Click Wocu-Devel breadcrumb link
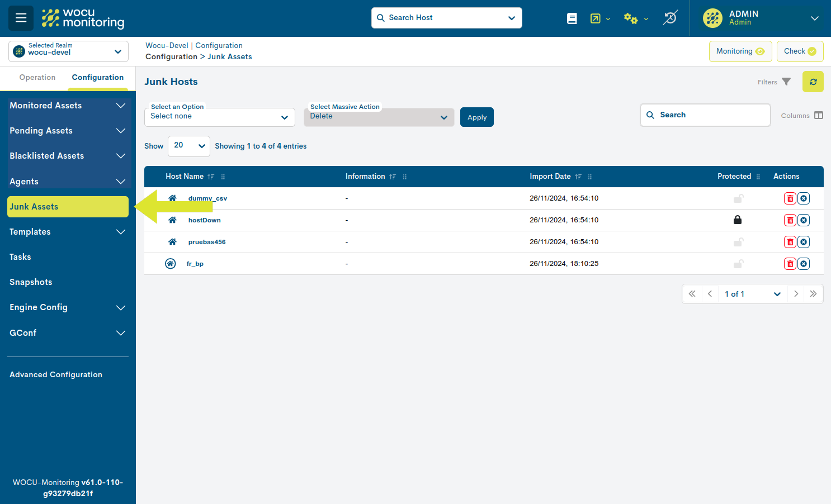This screenshot has height=504, width=831. pos(167,46)
